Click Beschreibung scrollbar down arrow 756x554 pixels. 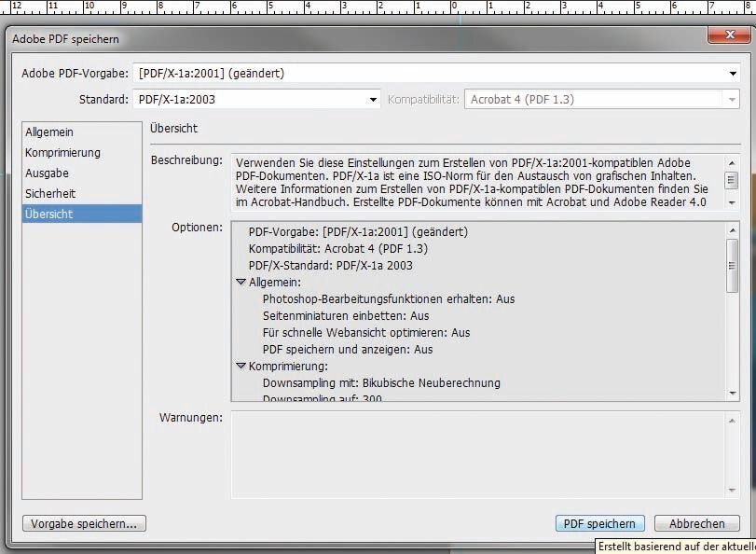(732, 201)
